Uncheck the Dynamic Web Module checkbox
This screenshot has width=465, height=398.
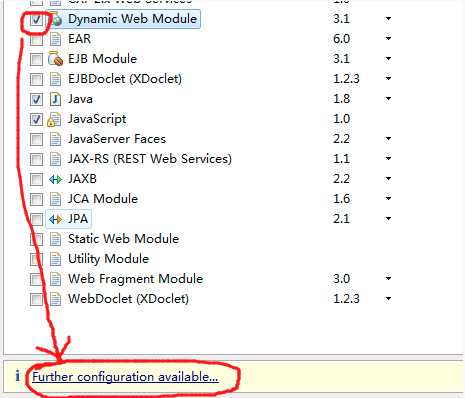(x=36, y=19)
